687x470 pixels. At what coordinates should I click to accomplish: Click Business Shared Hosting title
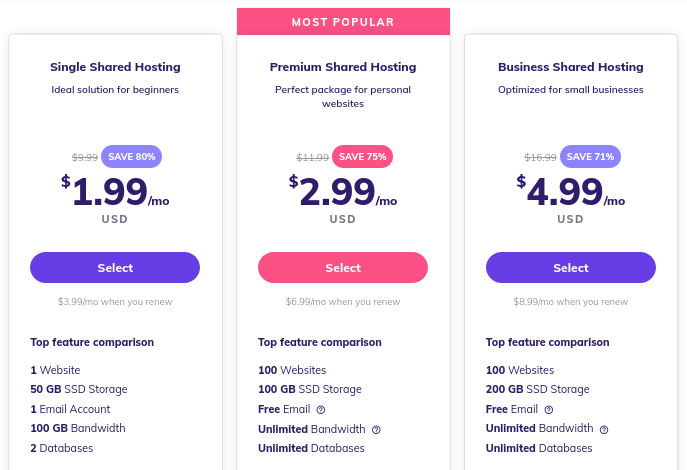click(570, 67)
